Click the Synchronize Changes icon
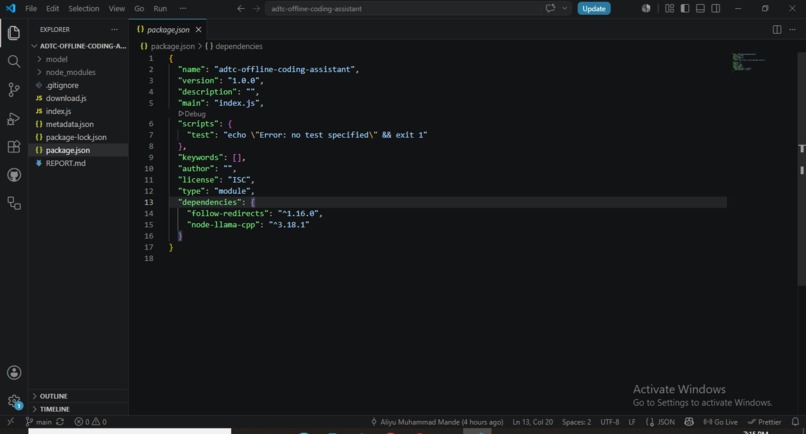Screen dimensions: 806x434 point(60,422)
